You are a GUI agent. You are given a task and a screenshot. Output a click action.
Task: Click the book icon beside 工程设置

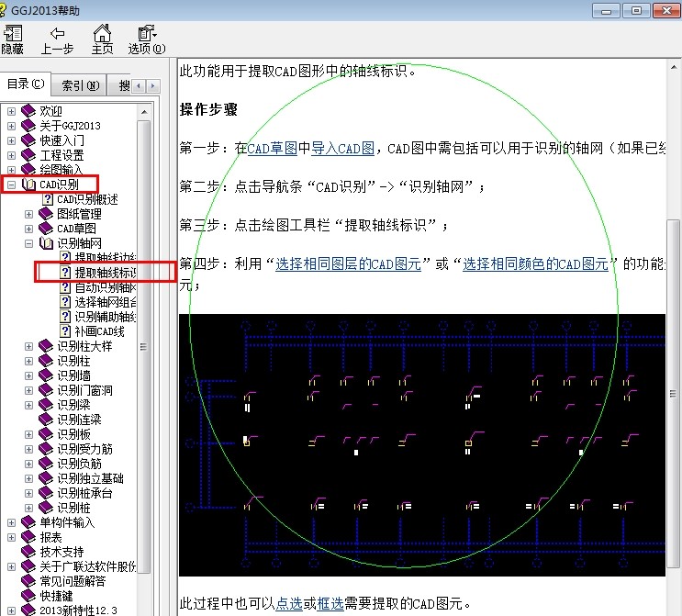(x=28, y=155)
